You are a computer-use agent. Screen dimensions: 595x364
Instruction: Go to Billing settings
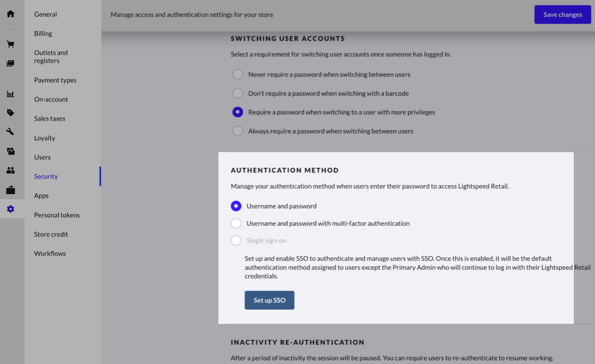click(43, 33)
